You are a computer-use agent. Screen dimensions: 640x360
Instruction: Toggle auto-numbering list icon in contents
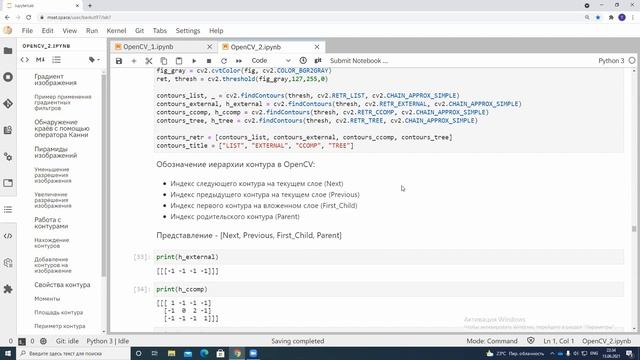click(56, 60)
